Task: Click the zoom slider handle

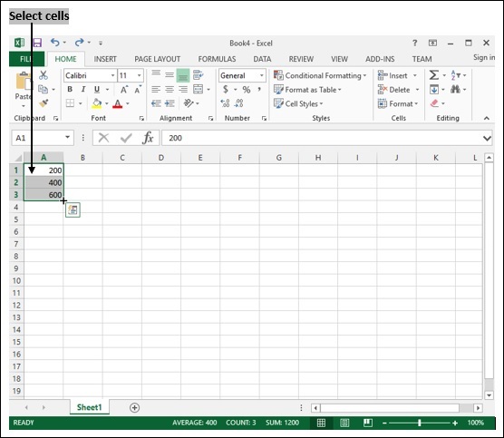Action: click(419, 423)
